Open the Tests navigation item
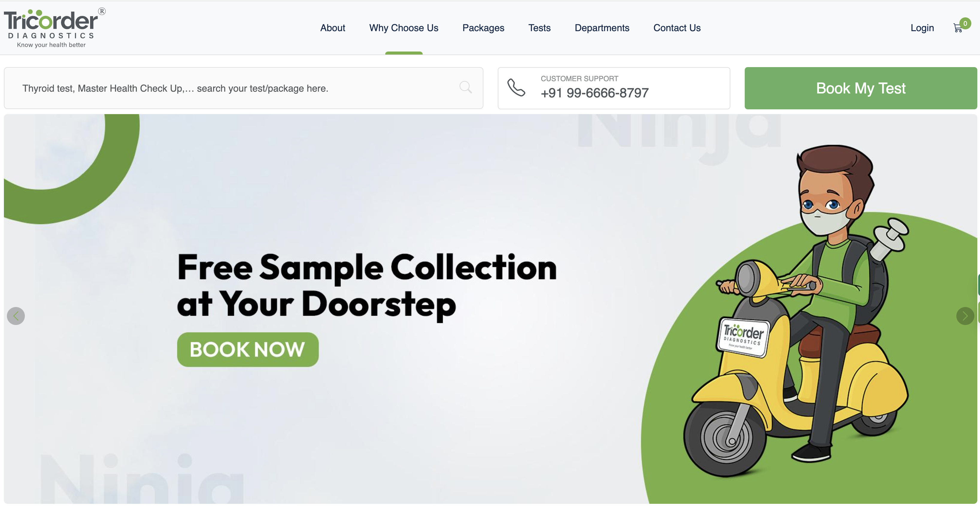Image resolution: width=980 pixels, height=508 pixels. [539, 28]
